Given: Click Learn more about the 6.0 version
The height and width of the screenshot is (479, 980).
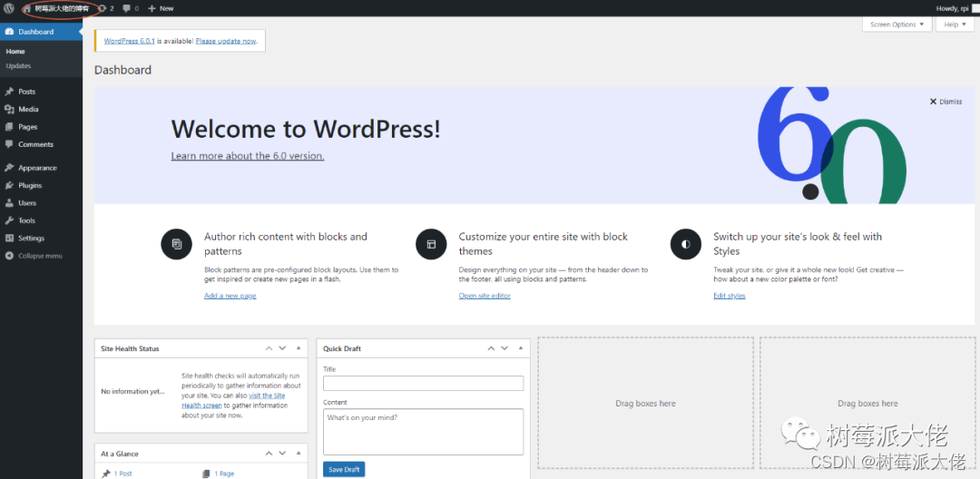Looking at the screenshot, I should (248, 155).
